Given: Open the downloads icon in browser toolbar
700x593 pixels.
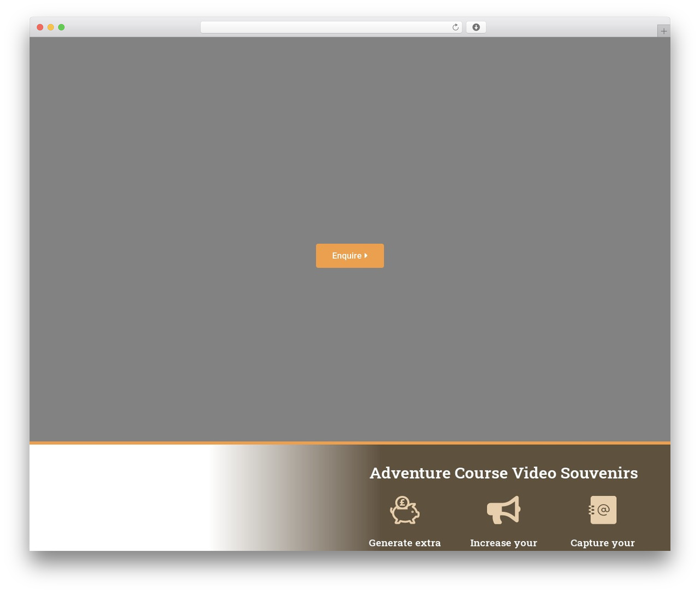Looking at the screenshot, I should tap(476, 27).
